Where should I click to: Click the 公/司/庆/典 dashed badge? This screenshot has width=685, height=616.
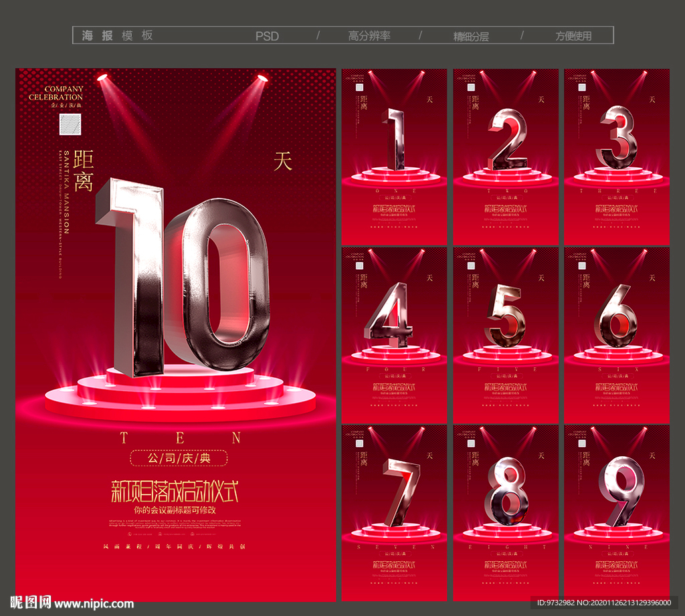coord(179,458)
